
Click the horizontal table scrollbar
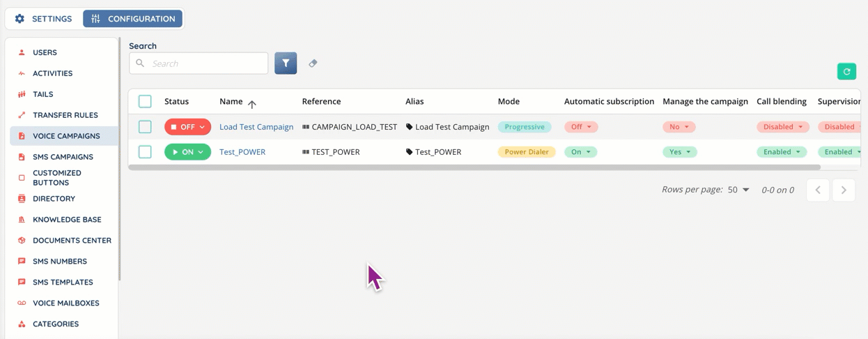point(474,167)
